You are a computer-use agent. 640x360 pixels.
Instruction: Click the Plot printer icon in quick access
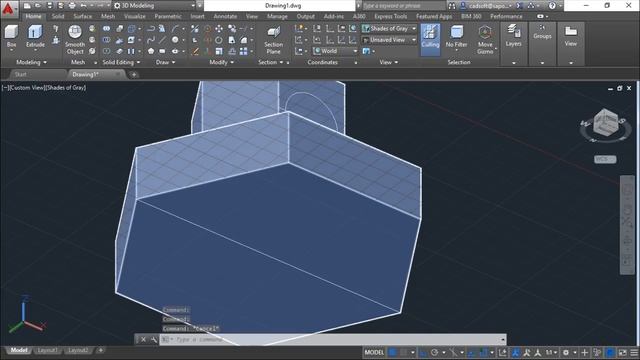pos(72,6)
